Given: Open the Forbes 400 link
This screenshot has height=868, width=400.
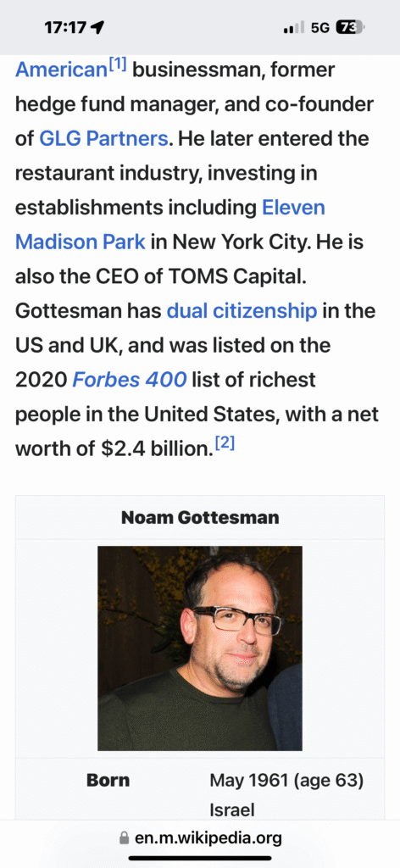Looking at the screenshot, I should tap(130, 380).
